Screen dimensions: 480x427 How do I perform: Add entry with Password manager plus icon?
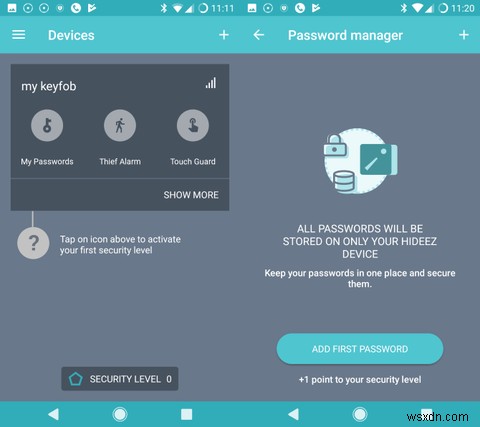pyautogui.click(x=464, y=35)
